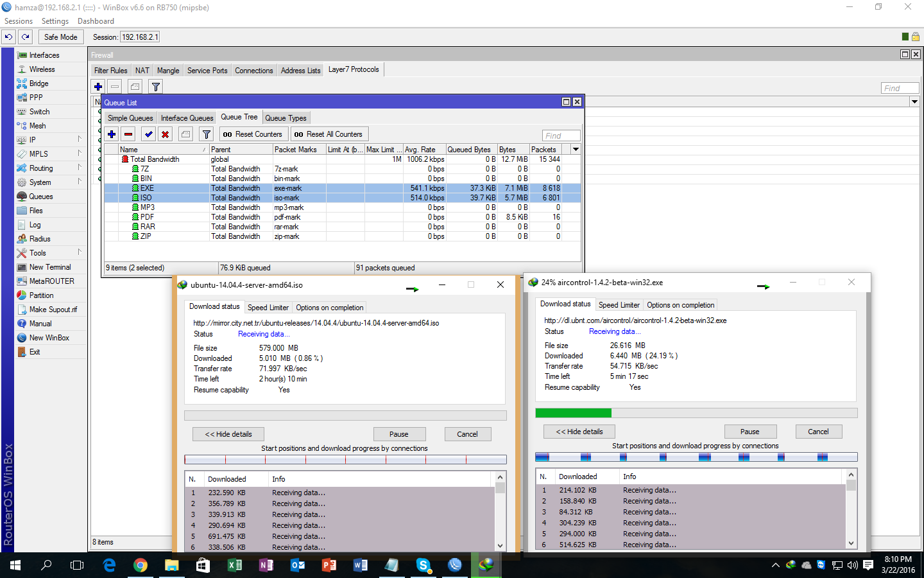Cancel the ubuntu ISO download
Image resolution: width=924 pixels, height=578 pixels.
click(467, 434)
